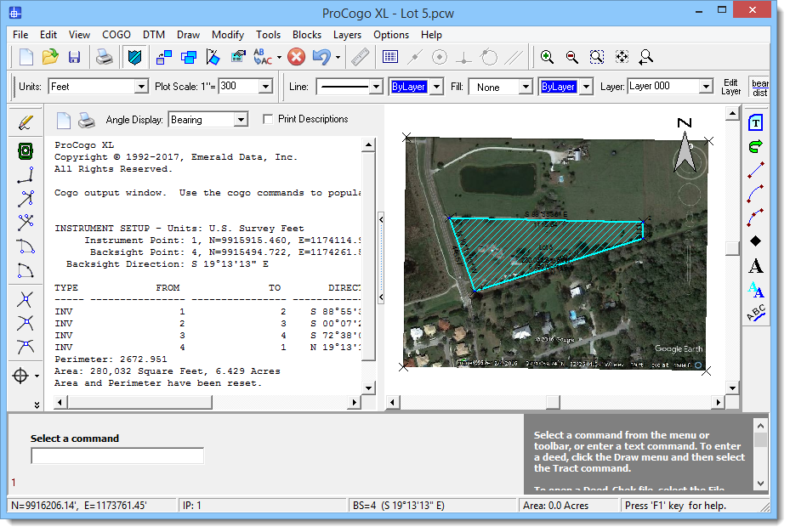
Task: Clear output with the cogo window new page icon
Action: (x=64, y=120)
